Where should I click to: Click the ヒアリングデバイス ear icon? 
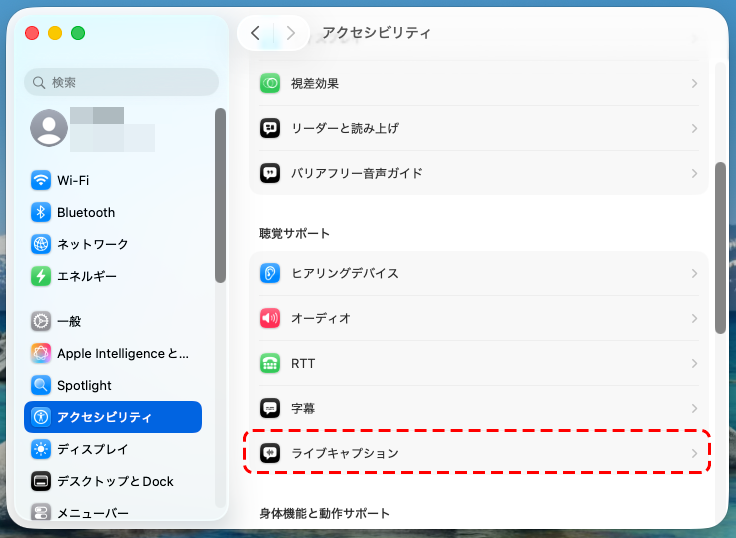tap(270, 273)
